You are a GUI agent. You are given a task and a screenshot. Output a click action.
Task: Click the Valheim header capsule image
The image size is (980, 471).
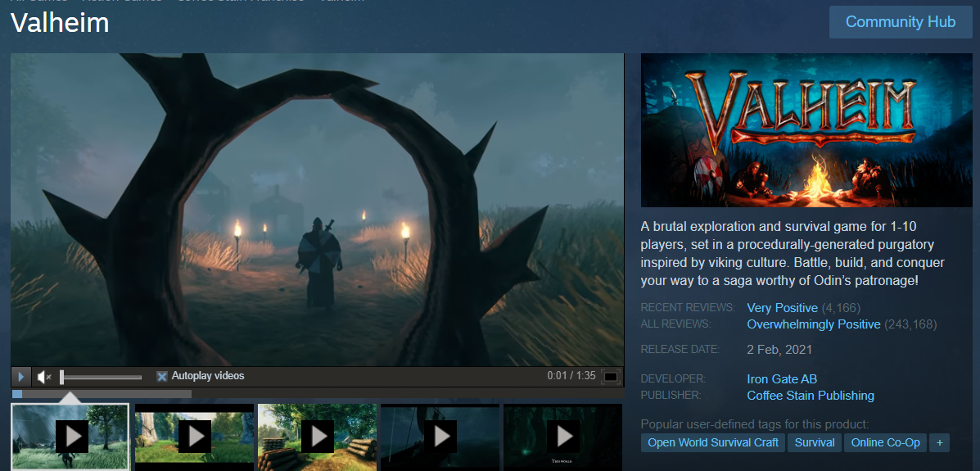806,130
